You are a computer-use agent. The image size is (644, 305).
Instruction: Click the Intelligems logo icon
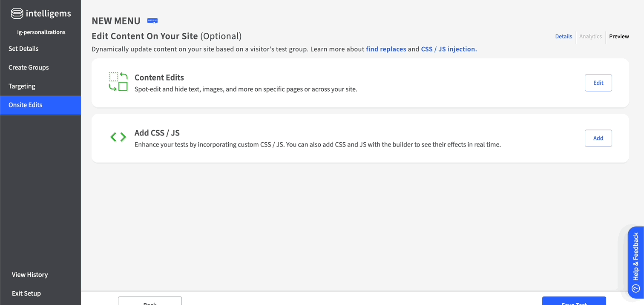click(x=17, y=13)
